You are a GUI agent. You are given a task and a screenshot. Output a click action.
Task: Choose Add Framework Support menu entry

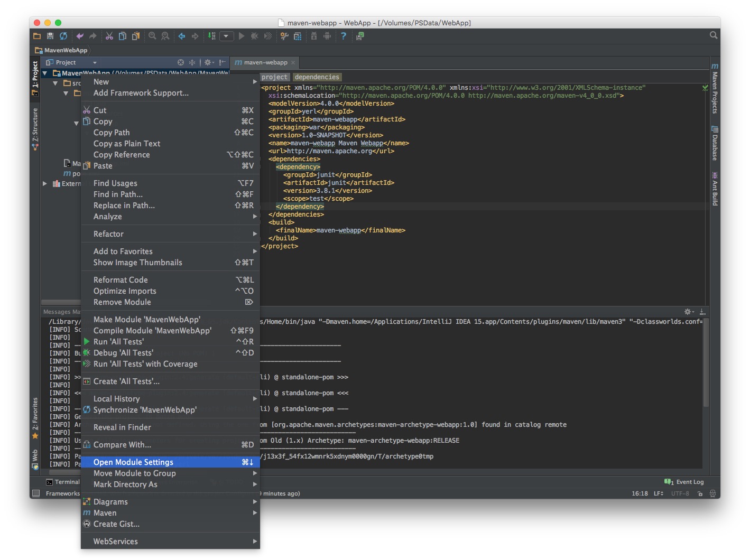pos(170,93)
